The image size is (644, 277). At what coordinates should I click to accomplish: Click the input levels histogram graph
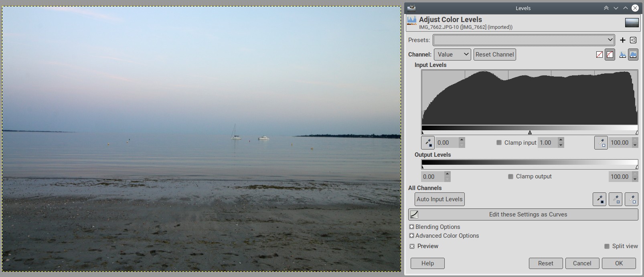pyautogui.click(x=530, y=97)
